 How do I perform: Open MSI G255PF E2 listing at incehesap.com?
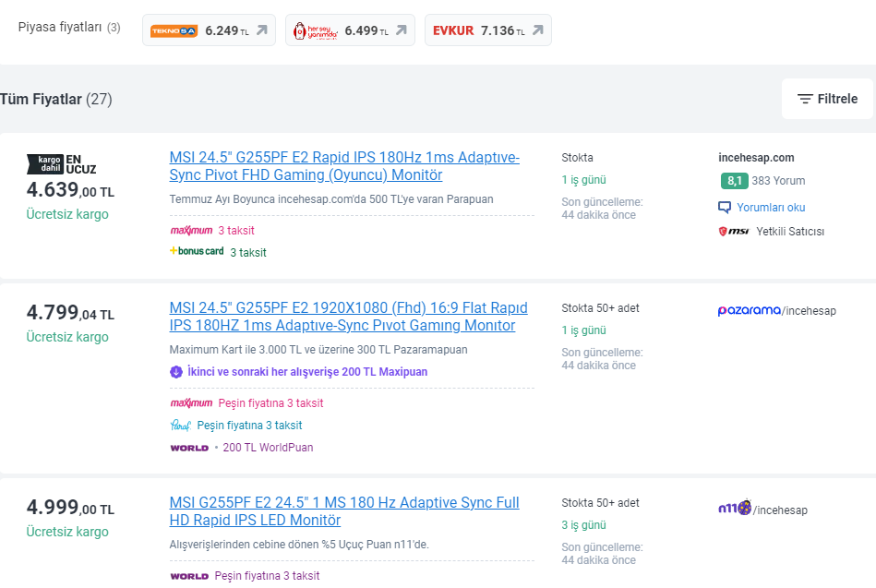coord(344,166)
